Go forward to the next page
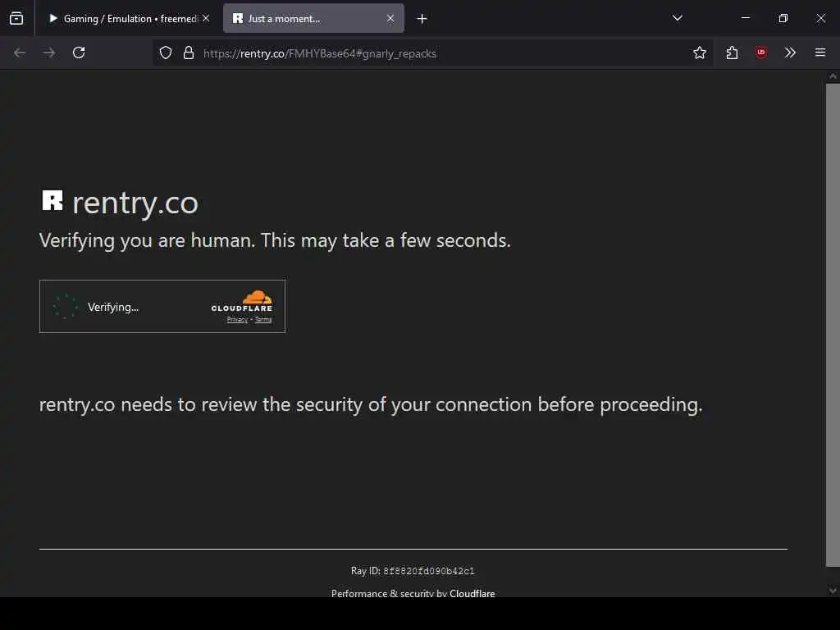Image resolution: width=840 pixels, height=630 pixels. click(49, 52)
